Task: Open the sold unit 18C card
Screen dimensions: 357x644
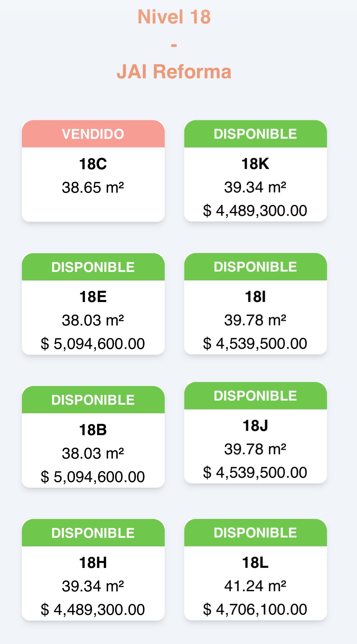Action: click(x=93, y=171)
